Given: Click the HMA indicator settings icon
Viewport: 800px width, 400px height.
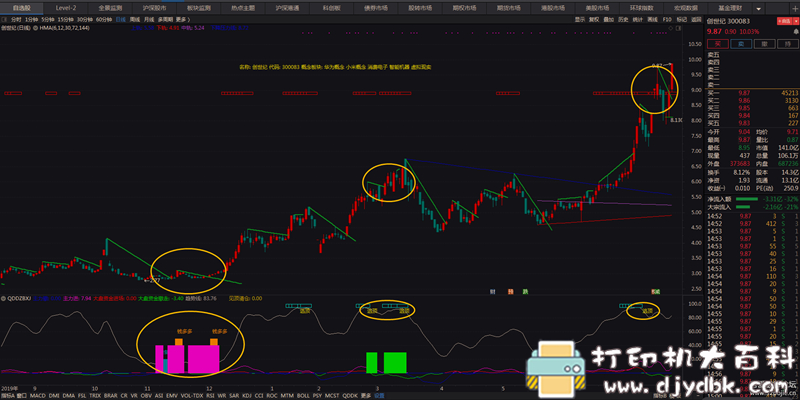Looking at the screenshot, I should click(35, 28).
